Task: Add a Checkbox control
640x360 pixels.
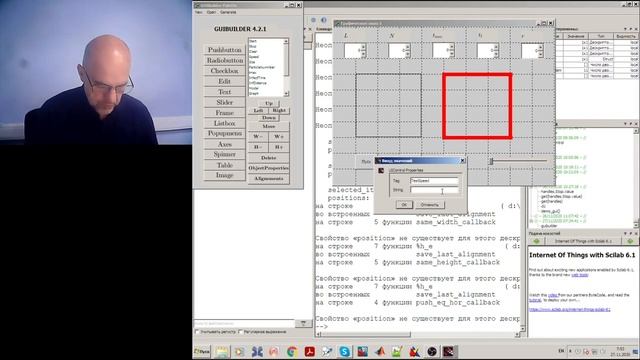Action: coord(224,71)
